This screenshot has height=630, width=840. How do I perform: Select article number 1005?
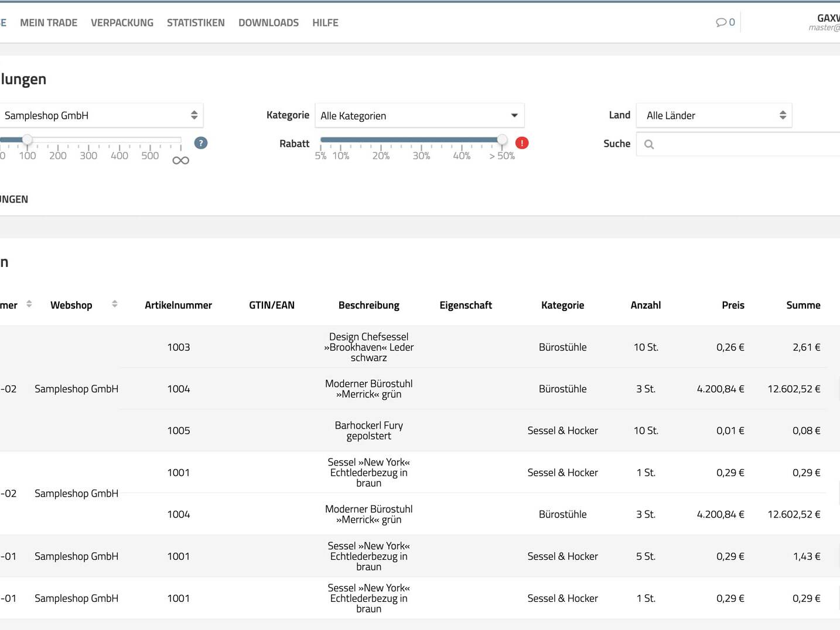point(179,430)
